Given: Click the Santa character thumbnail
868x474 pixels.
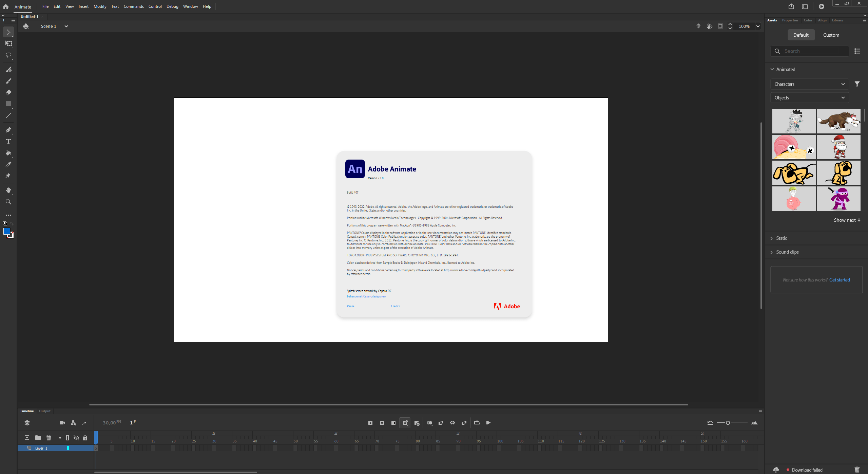Looking at the screenshot, I should point(838,147).
